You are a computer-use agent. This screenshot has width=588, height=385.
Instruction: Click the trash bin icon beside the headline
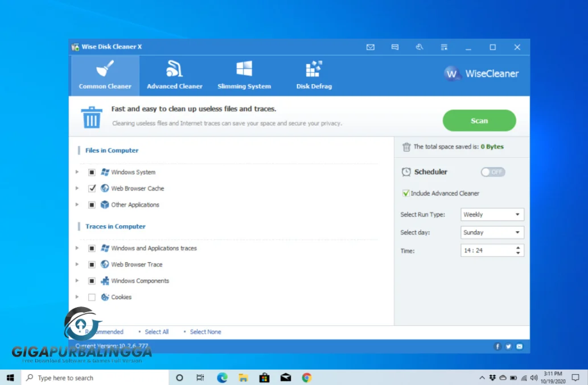92,117
